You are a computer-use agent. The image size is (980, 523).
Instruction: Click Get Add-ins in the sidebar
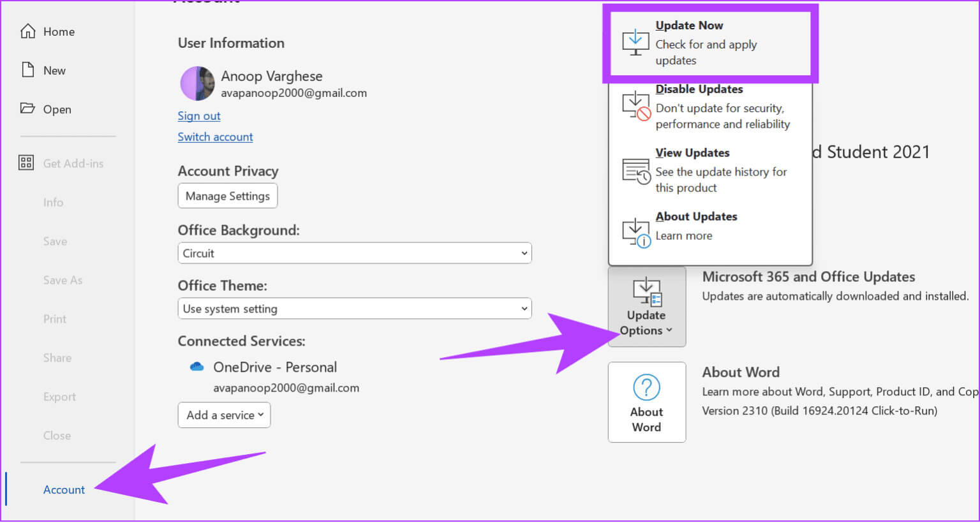coord(73,164)
